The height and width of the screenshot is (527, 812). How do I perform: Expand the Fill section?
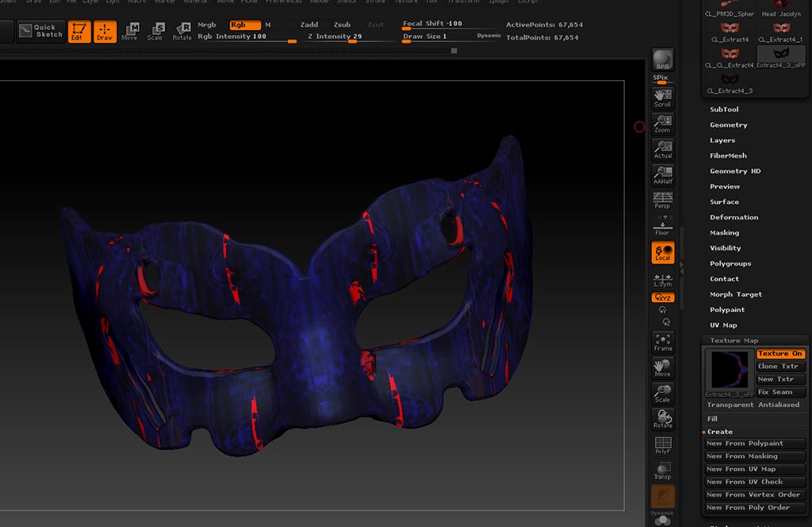[x=713, y=418]
